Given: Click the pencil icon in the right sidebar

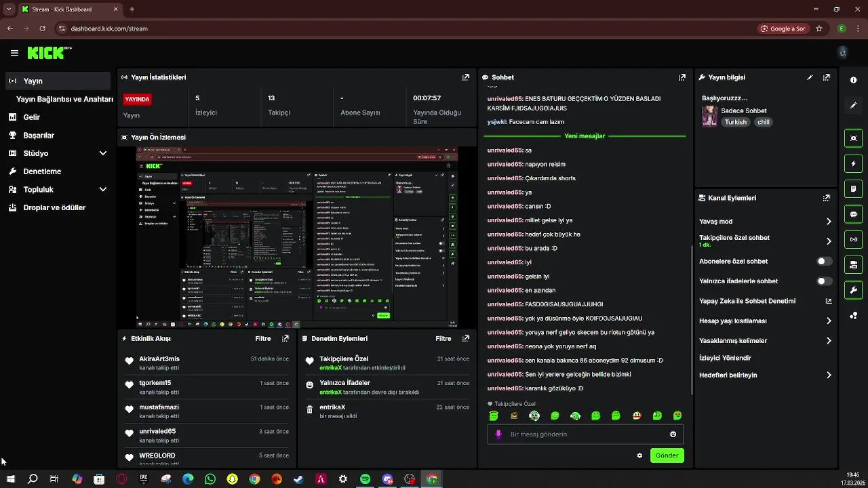Looking at the screenshot, I should click(853, 106).
